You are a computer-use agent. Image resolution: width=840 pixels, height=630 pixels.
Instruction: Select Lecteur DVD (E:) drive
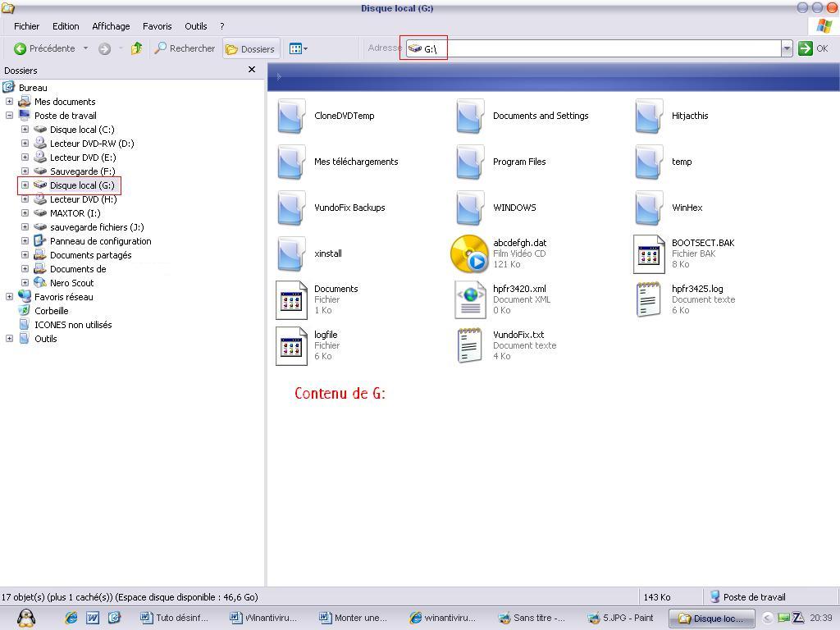(x=83, y=157)
